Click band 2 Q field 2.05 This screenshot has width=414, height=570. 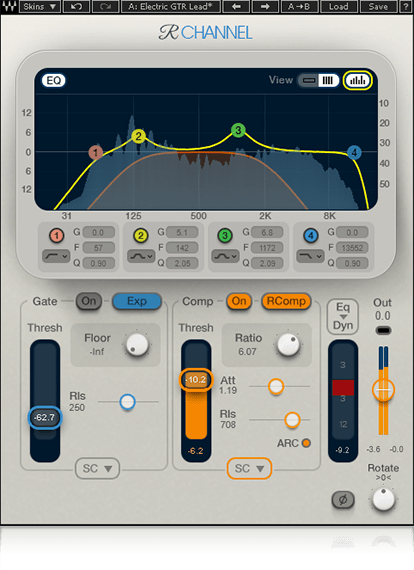click(182, 263)
